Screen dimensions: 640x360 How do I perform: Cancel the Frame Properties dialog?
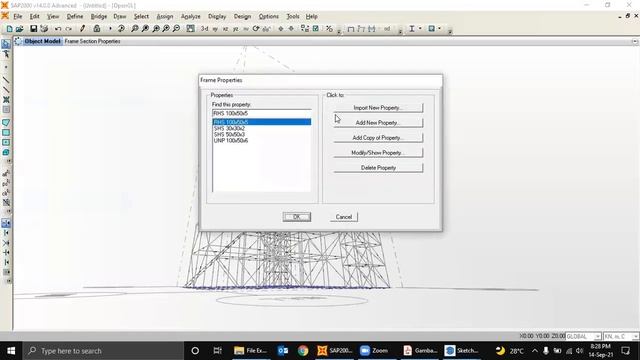click(344, 217)
